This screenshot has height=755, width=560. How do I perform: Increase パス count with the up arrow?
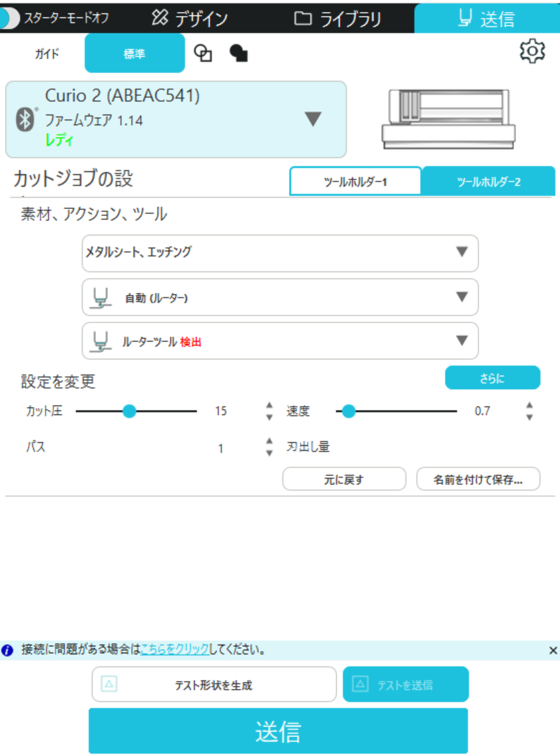coord(269,441)
